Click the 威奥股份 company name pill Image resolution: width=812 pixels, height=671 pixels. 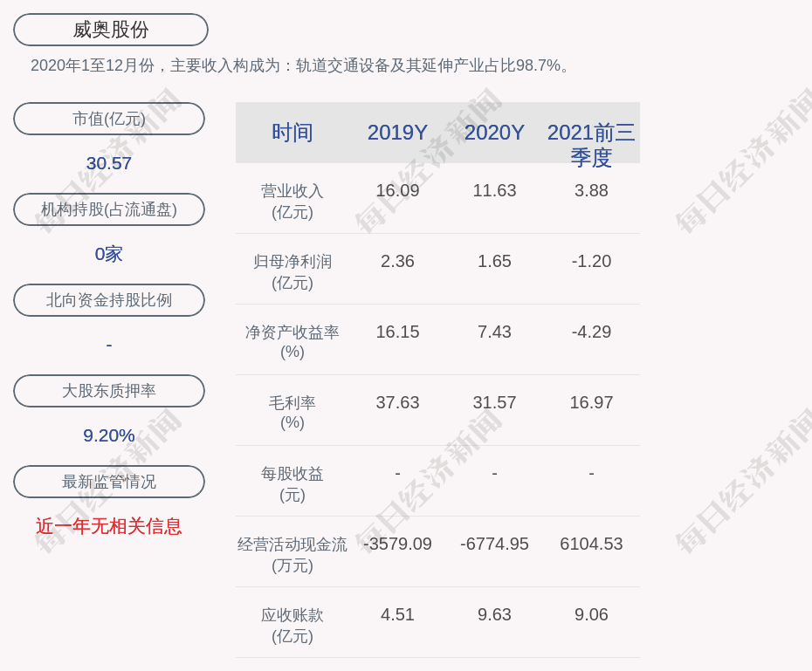click(111, 30)
